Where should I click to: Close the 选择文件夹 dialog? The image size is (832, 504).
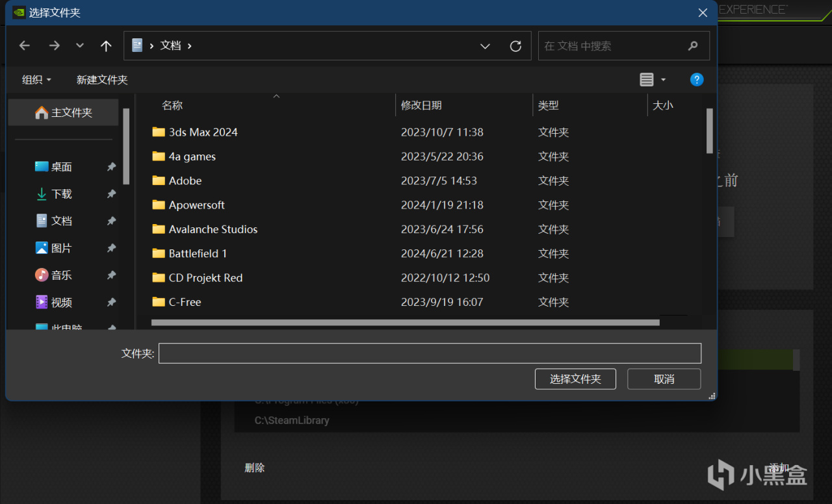[x=703, y=13]
